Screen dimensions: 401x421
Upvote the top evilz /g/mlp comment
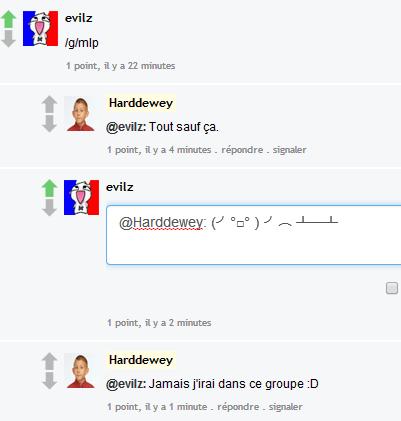pos(9,19)
